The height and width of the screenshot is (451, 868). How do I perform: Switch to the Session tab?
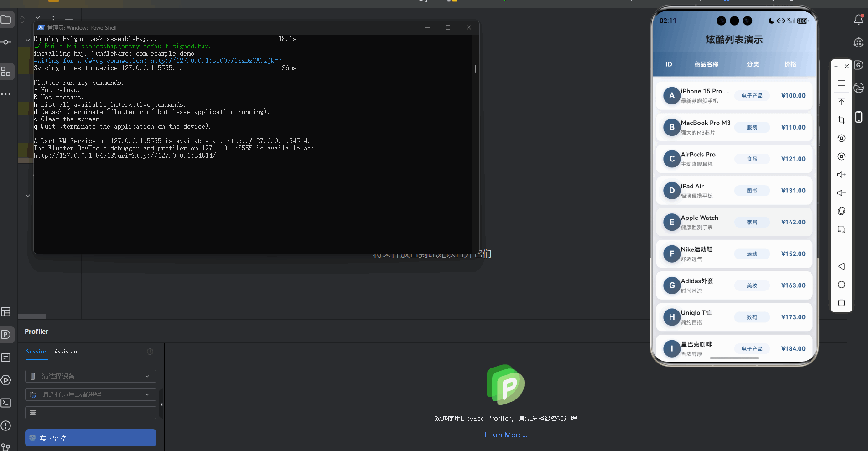click(36, 352)
